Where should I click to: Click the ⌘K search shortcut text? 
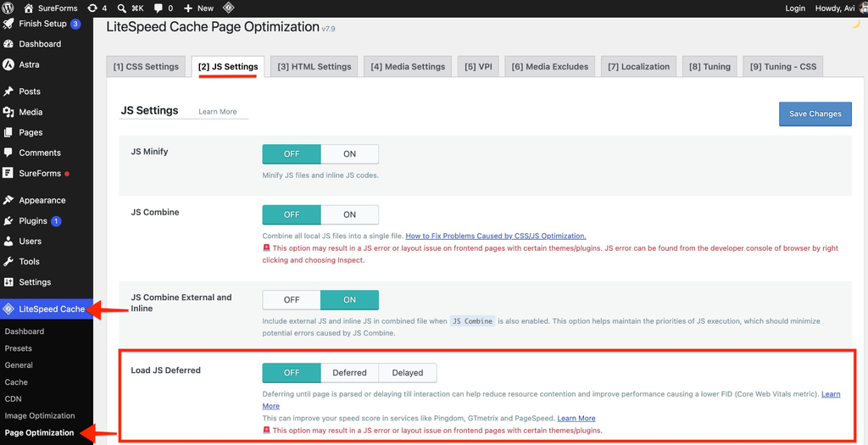point(137,8)
